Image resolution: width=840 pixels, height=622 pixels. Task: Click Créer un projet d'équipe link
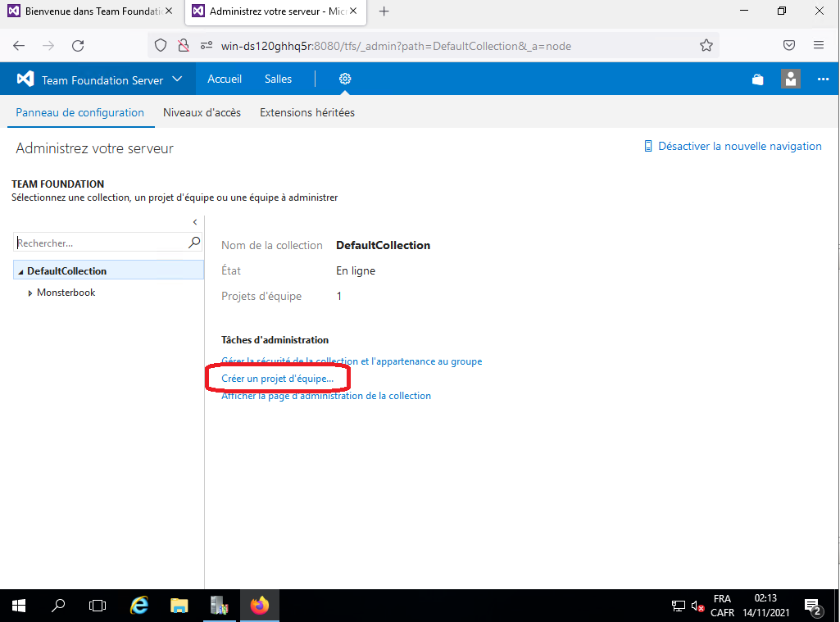coord(278,379)
